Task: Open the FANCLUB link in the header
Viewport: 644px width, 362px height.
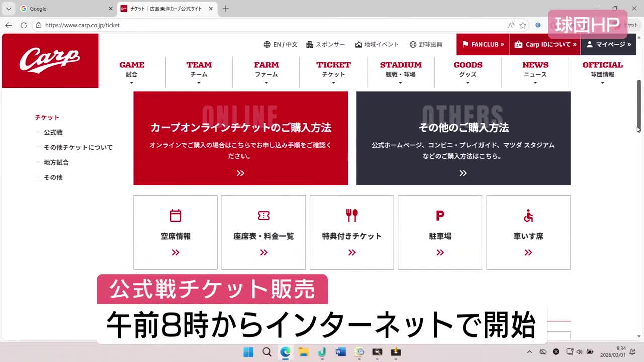Action: [483, 44]
